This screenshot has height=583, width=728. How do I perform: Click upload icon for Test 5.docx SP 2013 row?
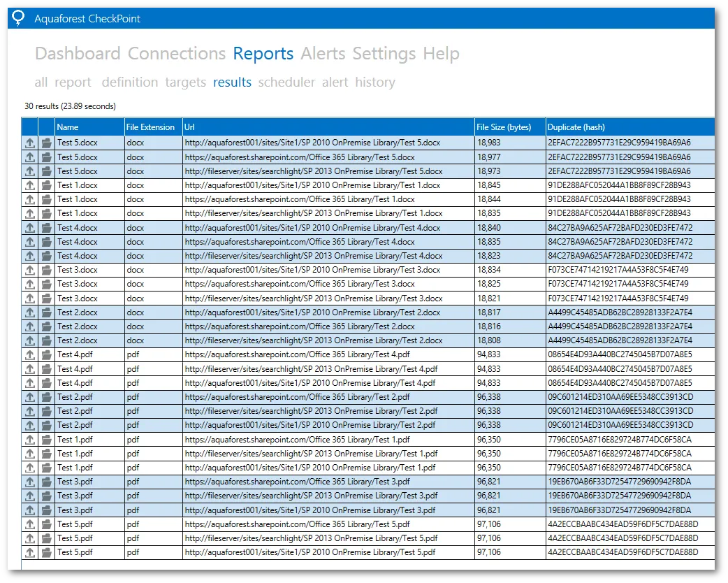point(30,171)
